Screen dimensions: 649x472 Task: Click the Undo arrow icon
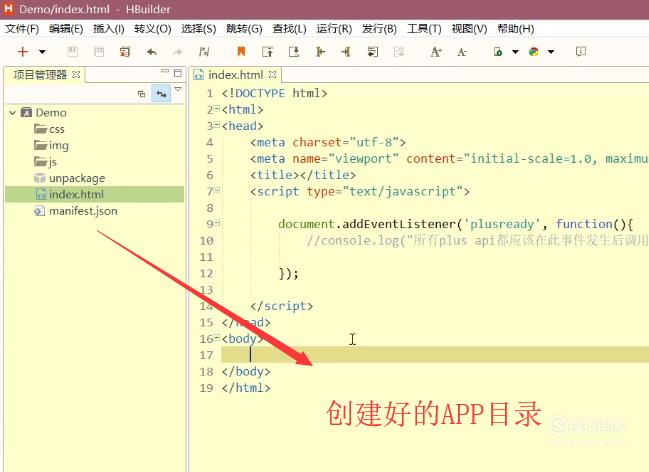pos(151,52)
